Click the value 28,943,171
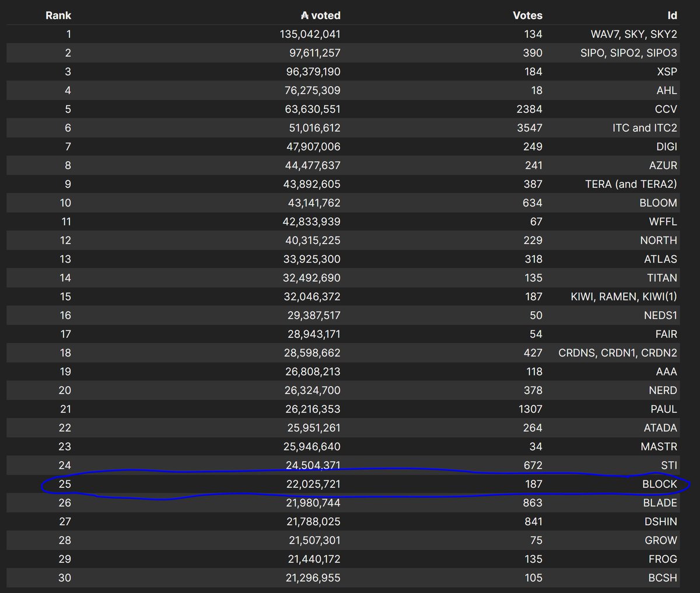The height and width of the screenshot is (593, 700). (x=314, y=333)
